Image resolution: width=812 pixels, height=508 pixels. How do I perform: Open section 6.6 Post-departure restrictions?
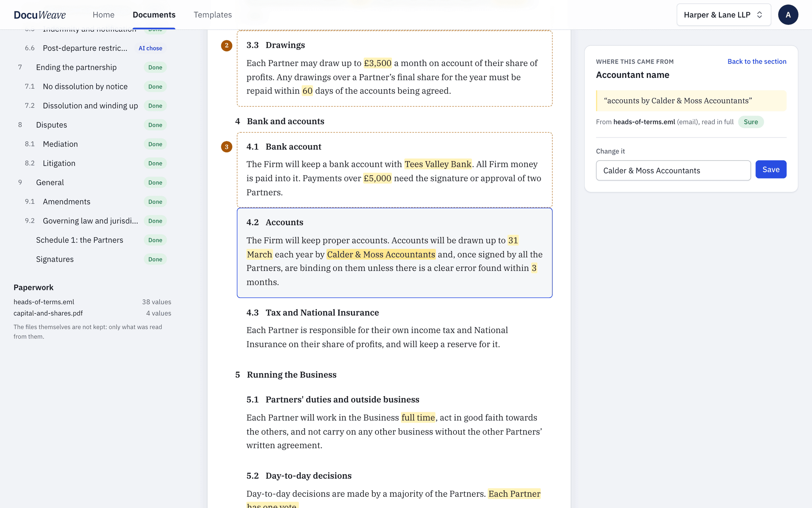92,48
